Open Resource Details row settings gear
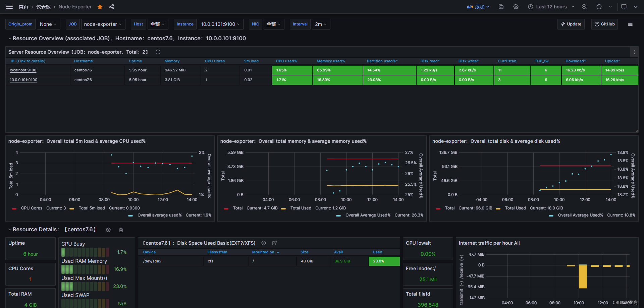644x308 pixels. (108, 230)
